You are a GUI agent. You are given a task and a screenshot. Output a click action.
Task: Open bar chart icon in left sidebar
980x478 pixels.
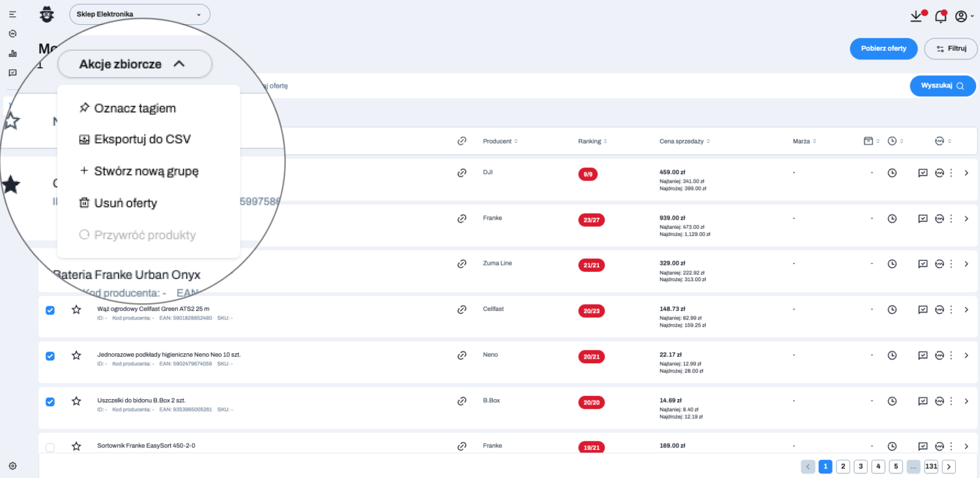tap(12, 53)
